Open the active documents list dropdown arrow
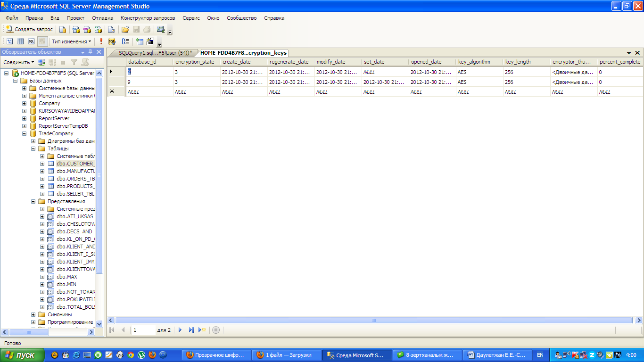Screen dimensions: 644x362 pyautogui.click(x=629, y=53)
